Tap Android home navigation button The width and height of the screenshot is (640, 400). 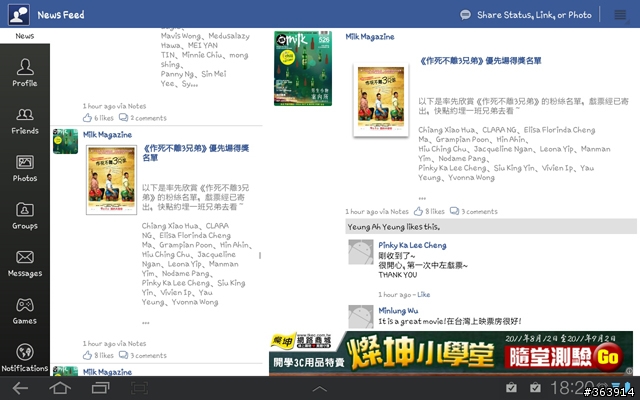[60, 388]
